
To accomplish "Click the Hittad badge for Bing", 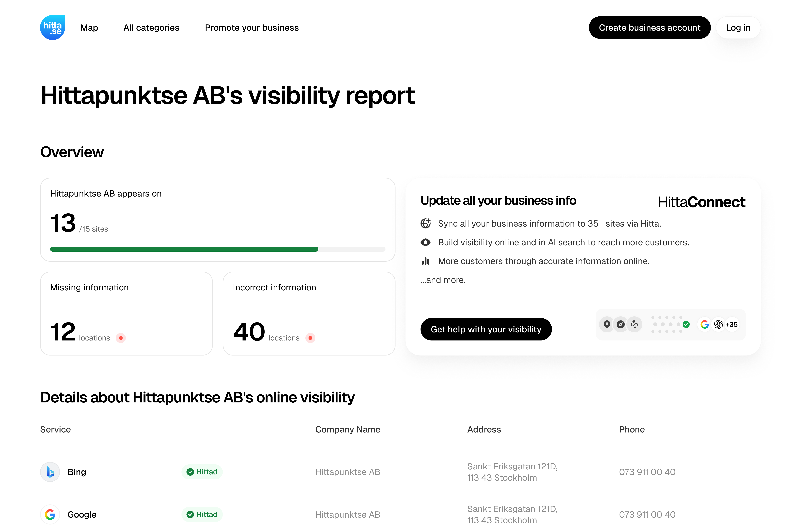I will tap(202, 472).
